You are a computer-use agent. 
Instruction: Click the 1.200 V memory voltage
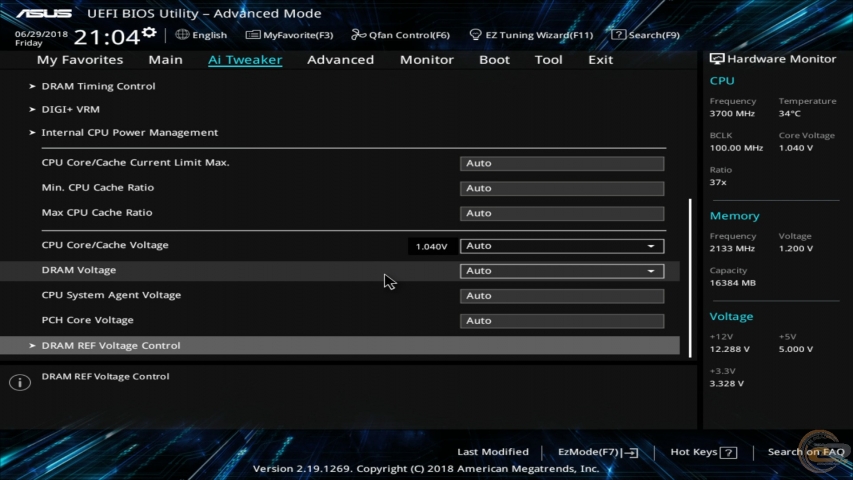coord(796,249)
